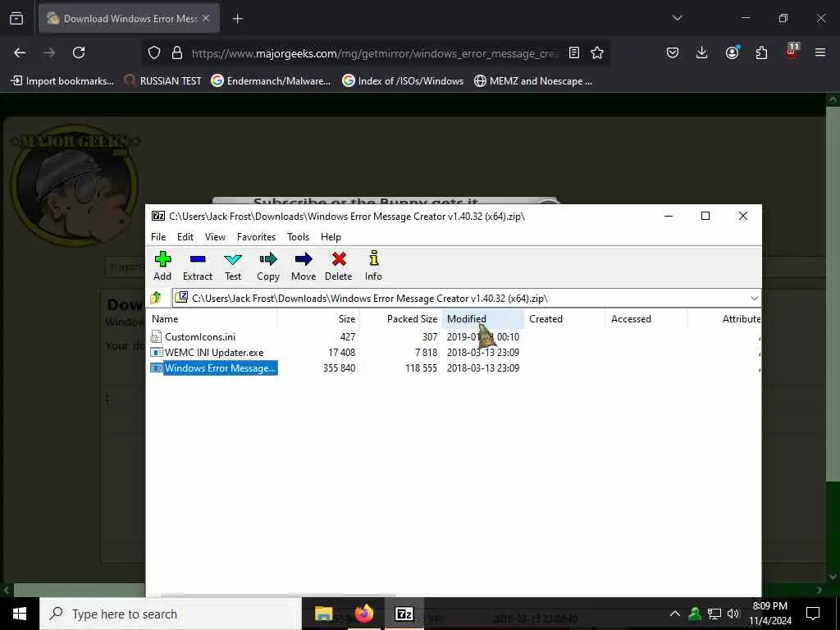Viewport: 840px width, 630px height.
Task: Open the Firefox downloads panel
Action: click(x=702, y=52)
